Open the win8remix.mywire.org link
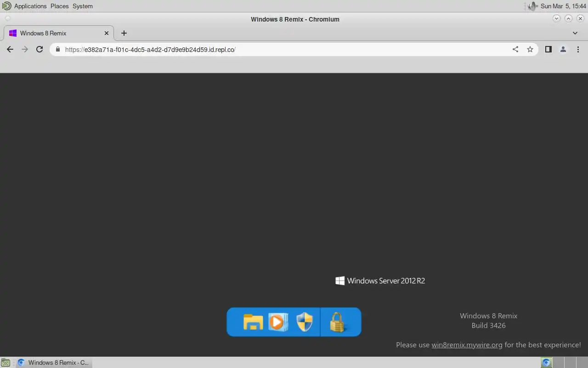 tap(467, 345)
